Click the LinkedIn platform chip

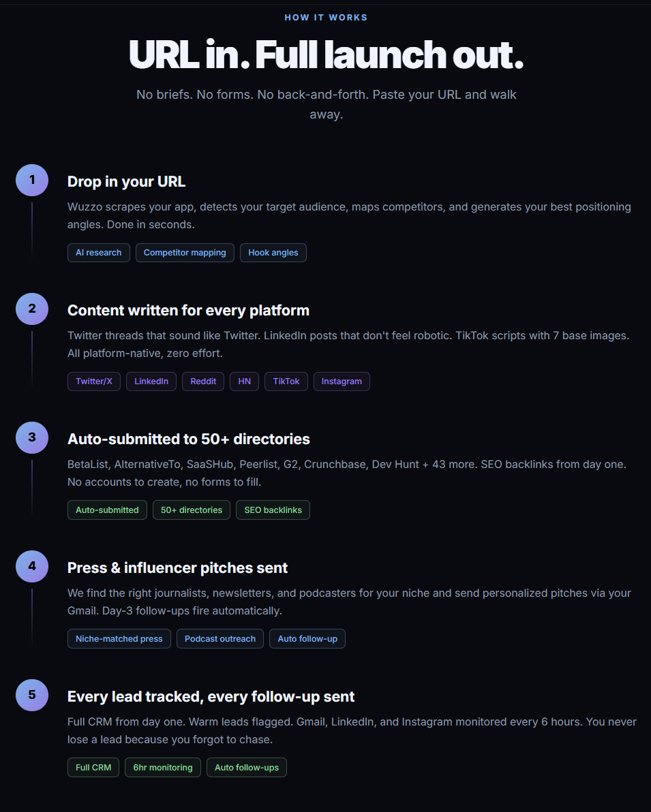coord(151,381)
